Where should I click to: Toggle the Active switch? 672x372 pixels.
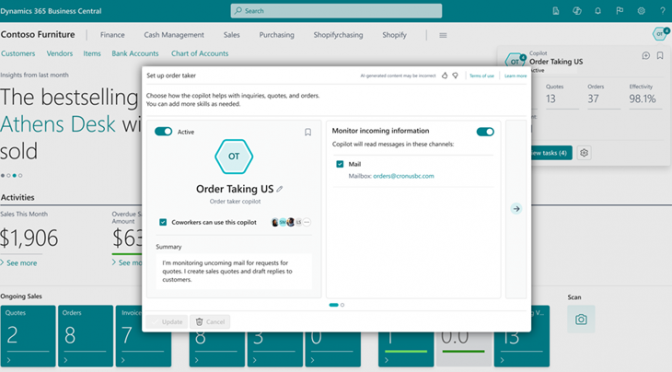(x=163, y=131)
